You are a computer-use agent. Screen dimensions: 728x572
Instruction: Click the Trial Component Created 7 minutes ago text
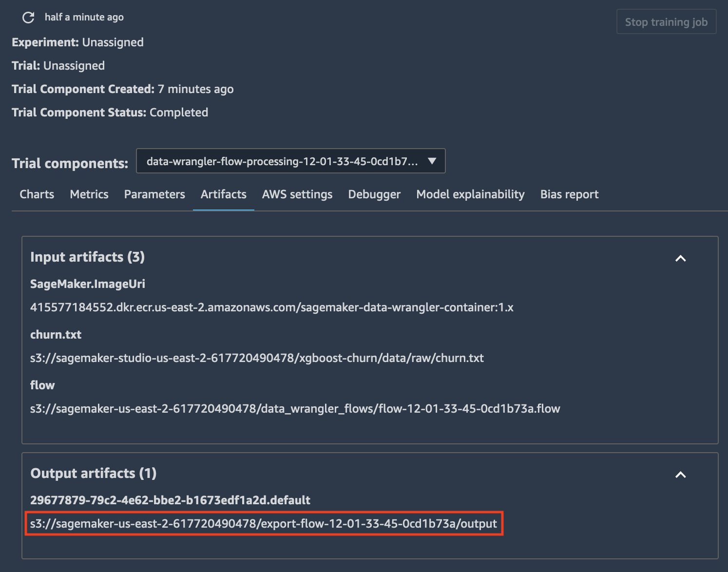coord(123,89)
